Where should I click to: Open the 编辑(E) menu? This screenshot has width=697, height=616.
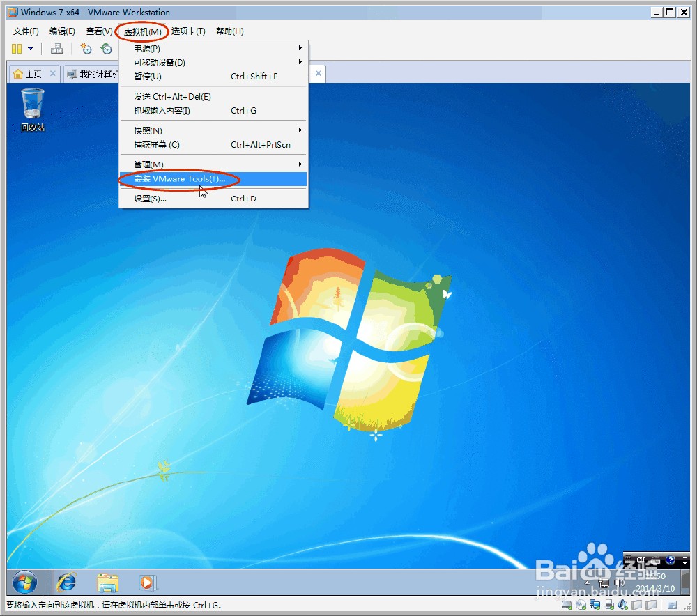[x=62, y=31]
